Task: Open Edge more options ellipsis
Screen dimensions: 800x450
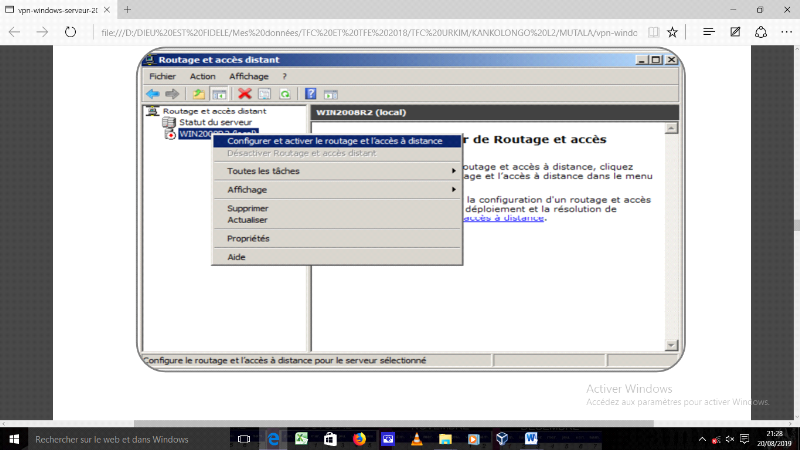Action: [x=787, y=32]
